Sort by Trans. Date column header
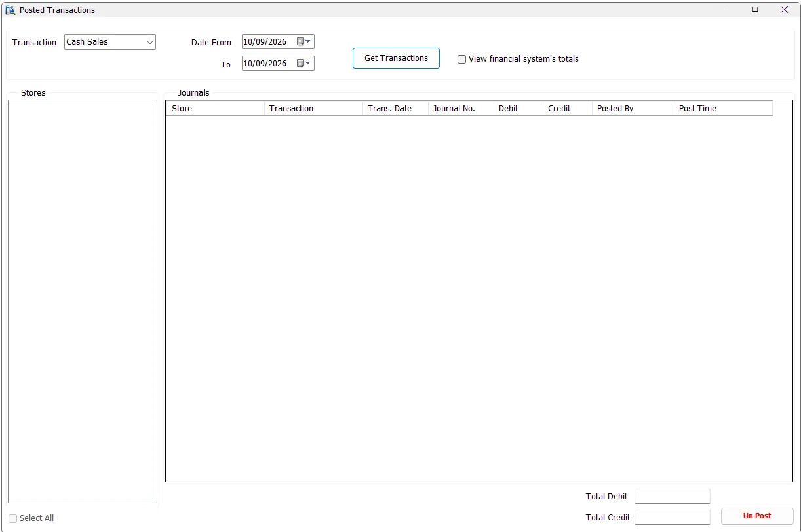801x532 pixels. [x=395, y=109]
